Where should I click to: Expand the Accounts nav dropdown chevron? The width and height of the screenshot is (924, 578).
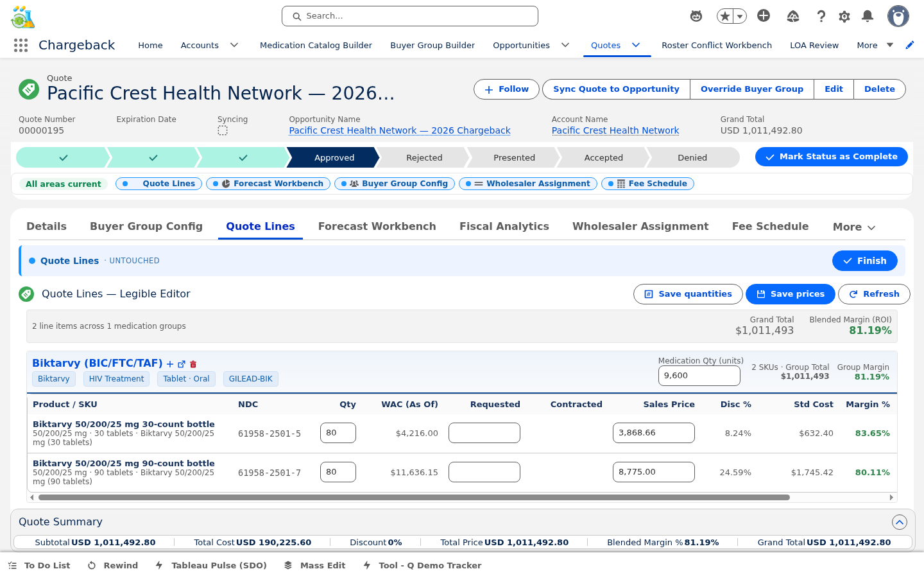click(234, 45)
